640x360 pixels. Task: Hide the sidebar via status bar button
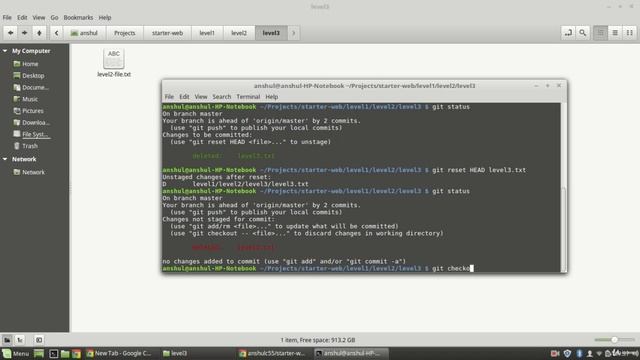pyautogui.click(x=39, y=340)
